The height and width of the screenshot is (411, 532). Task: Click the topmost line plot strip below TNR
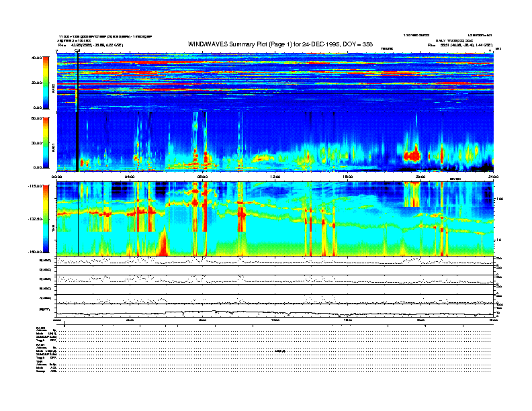(x=275, y=260)
